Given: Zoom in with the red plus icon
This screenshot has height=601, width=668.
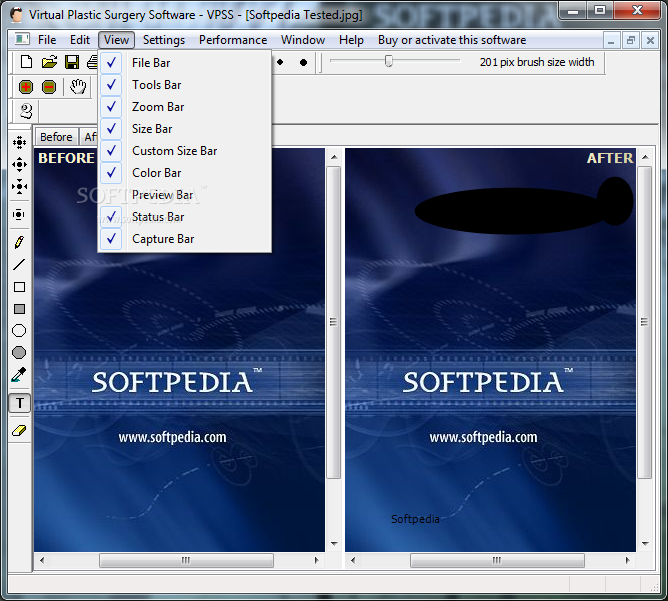Looking at the screenshot, I should pos(26,87).
